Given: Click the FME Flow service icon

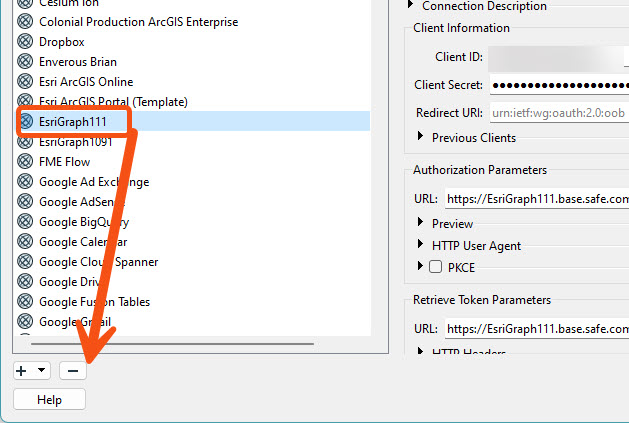Looking at the screenshot, I should pyautogui.click(x=25, y=161).
